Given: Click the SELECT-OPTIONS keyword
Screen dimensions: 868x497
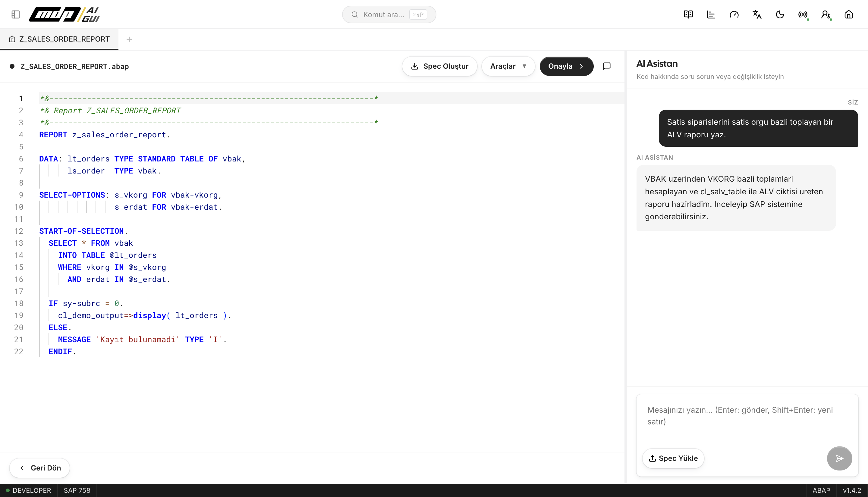Looking at the screenshot, I should pyautogui.click(x=72, y=195).
